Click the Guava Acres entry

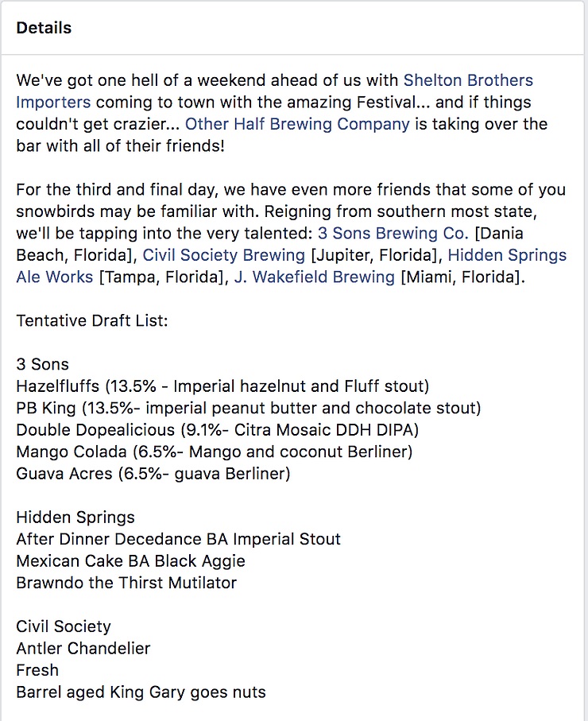pyautogui.click(x=153, y=474)
